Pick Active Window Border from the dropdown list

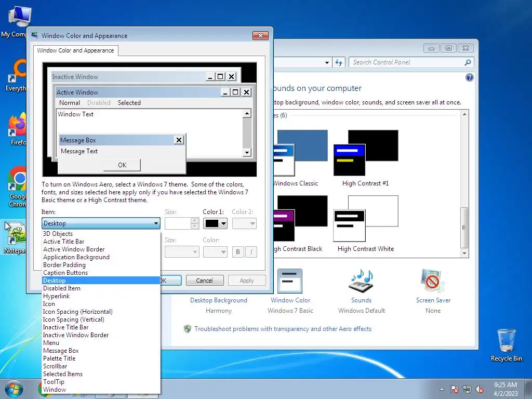(101, 249)
